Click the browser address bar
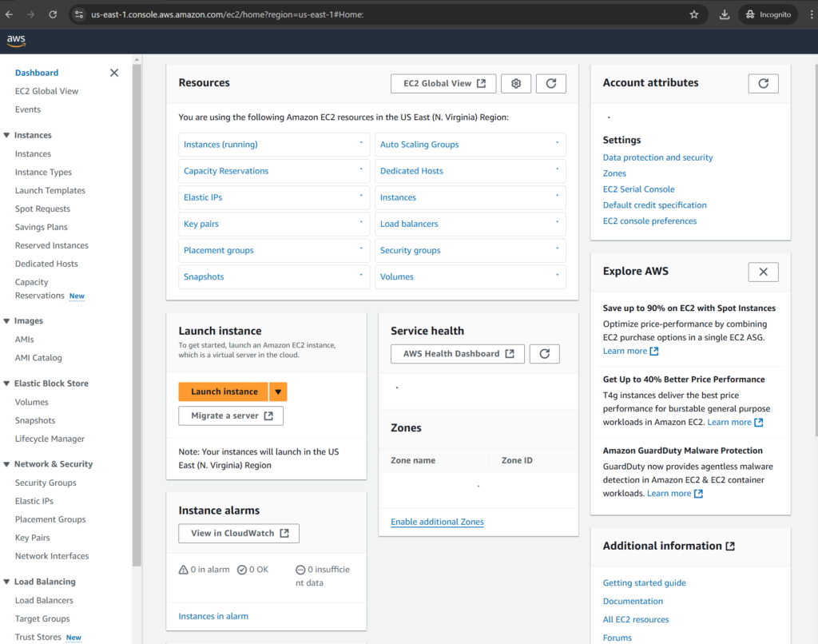Viewport: 818px width, 644px height. click(383, 14)
